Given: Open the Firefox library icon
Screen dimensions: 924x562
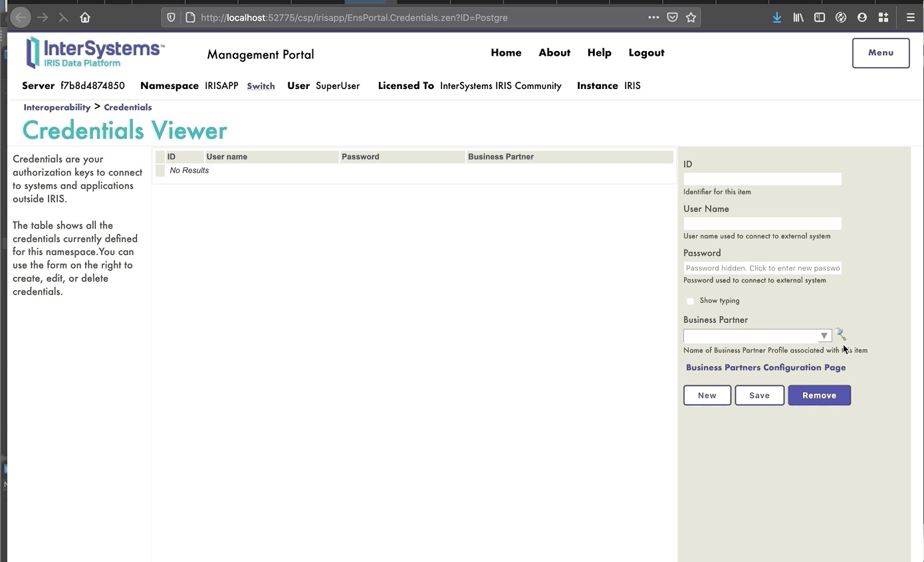Looking at the screenshot, I should point(798,18).
